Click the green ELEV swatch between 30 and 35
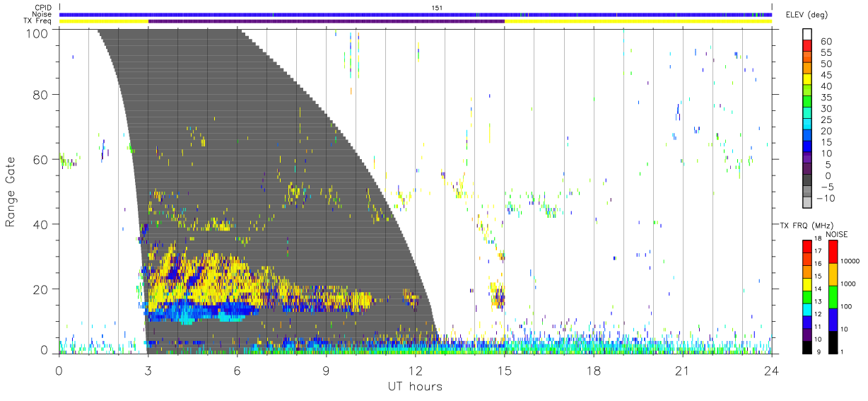This screenshot has width=868, height=401. (x=808, y=103)
